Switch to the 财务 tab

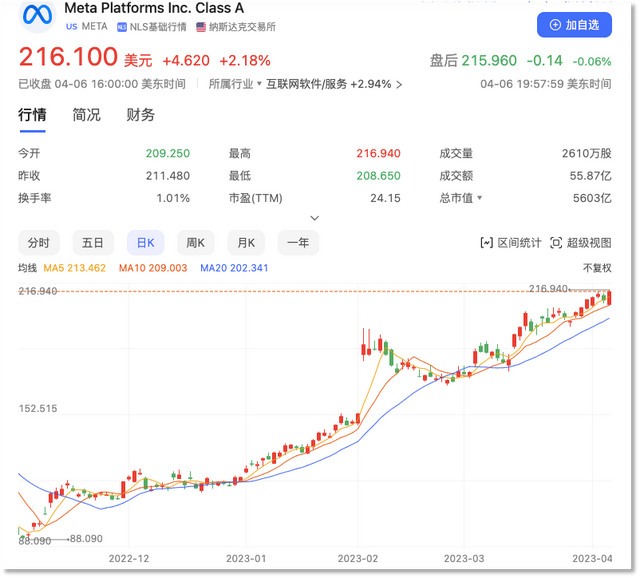pos(140,115)
